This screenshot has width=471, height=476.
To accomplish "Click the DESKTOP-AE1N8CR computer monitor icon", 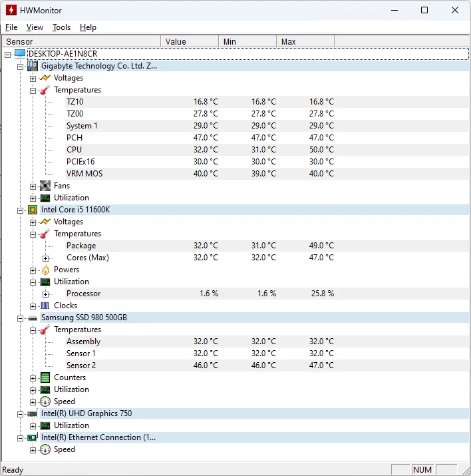I will tap(20, 54).
